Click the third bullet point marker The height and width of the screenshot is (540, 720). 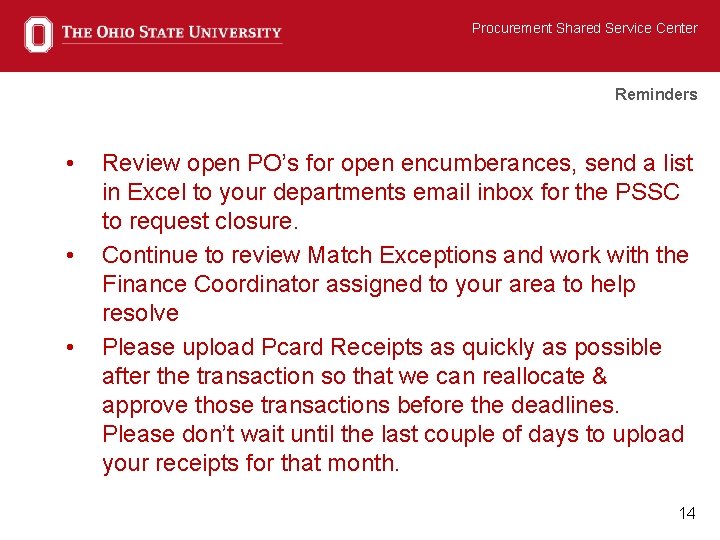tap(69, 347)
